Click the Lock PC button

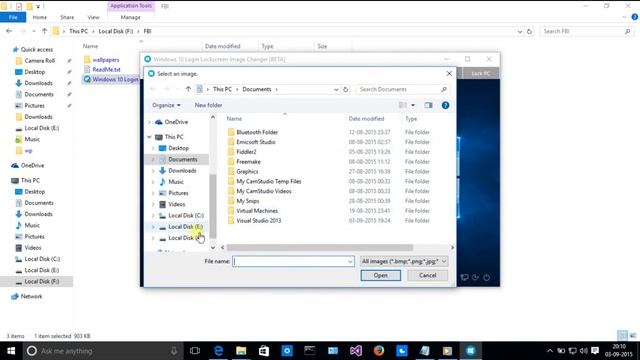pos(480,73)
